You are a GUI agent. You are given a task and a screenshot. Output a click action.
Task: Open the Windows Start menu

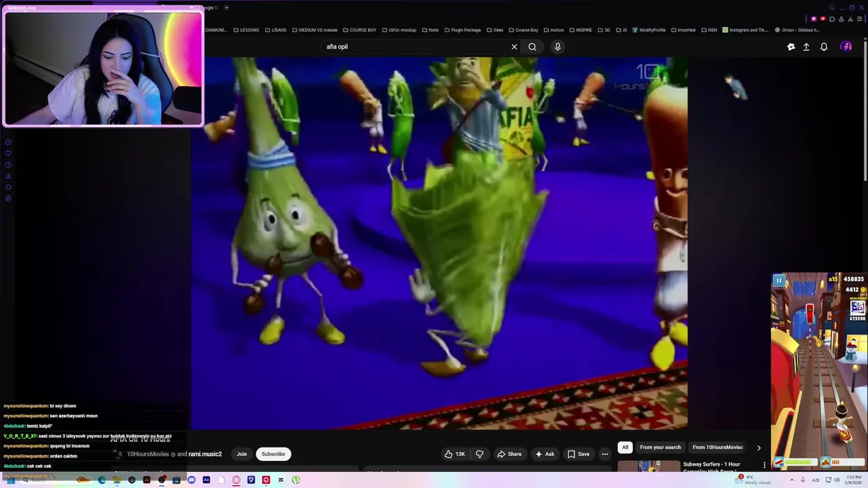click(x=11, y=480)
